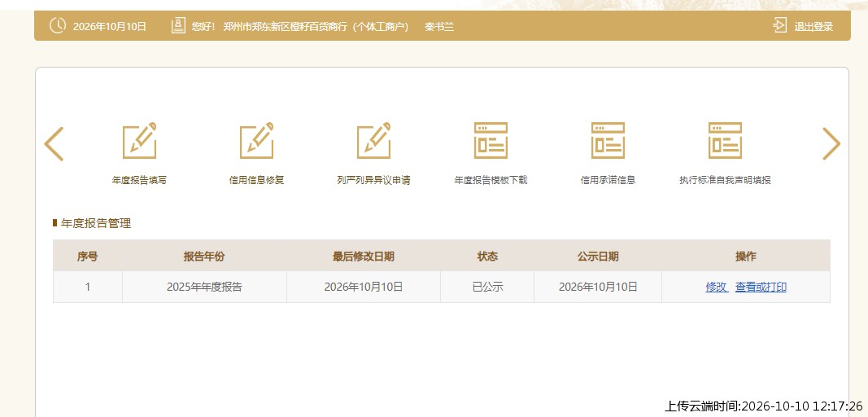Viewport: 868px width, 417px height.
Task: Click the user profile icon beside 您好
Action: [178, 25]
